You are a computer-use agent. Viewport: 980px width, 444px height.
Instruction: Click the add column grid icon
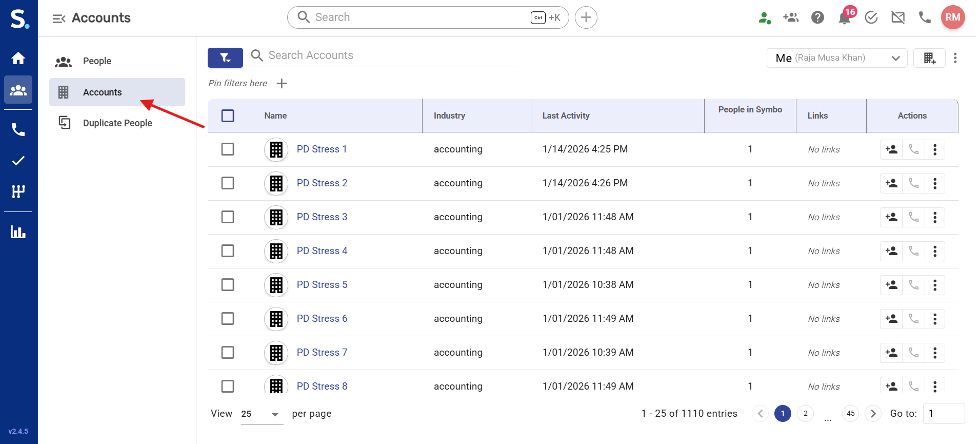tap(929, 58)
